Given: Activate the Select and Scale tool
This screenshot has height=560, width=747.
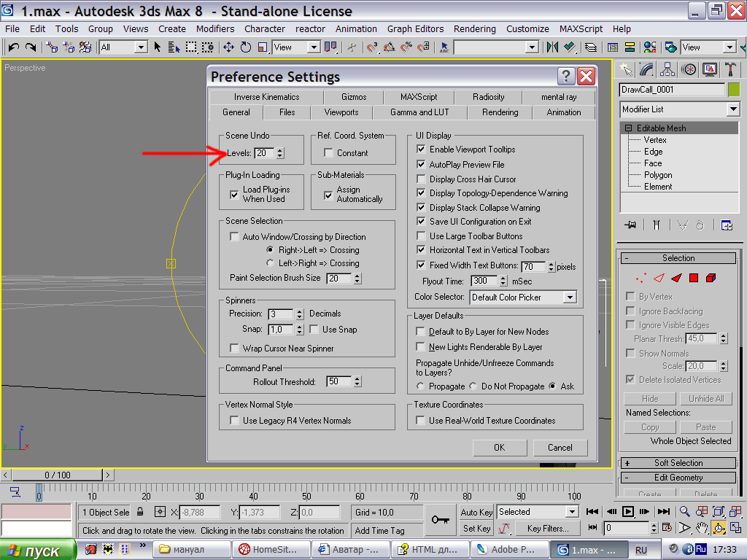Looking at the screenshot, I should coord(263,47).
